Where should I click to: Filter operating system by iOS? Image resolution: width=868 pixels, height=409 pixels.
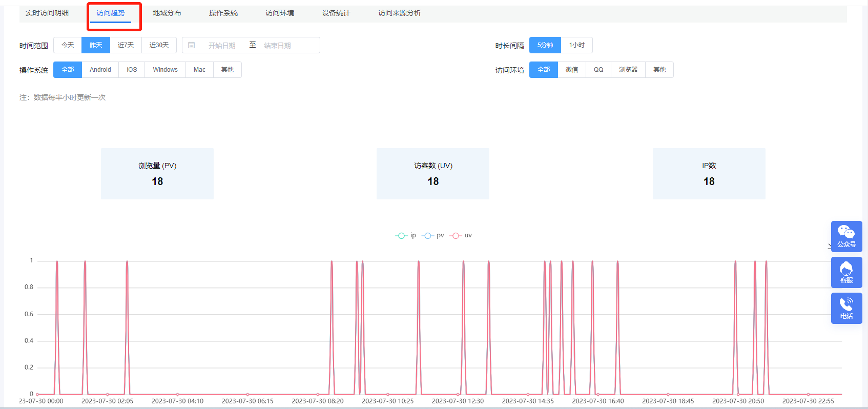coord(132,70)
